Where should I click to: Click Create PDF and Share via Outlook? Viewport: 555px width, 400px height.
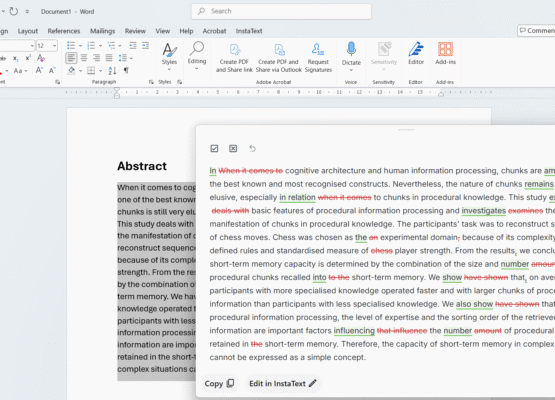pyautogui.click(x=279, y=58)
